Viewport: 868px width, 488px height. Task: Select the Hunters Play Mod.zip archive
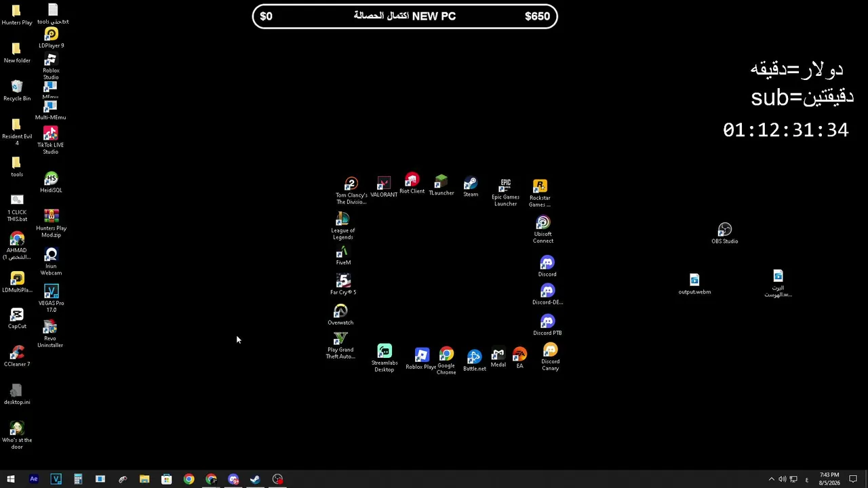click(51, 223)
